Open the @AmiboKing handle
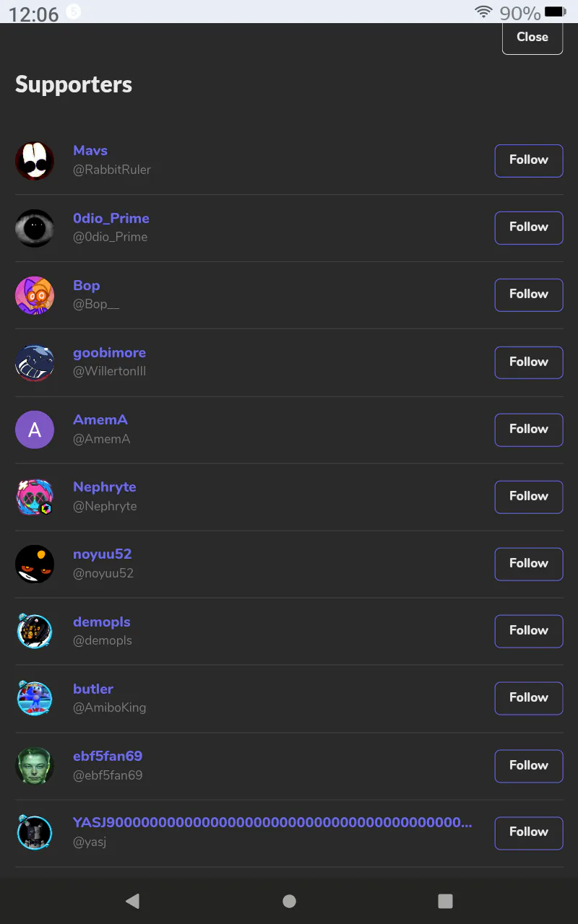The height and width of the screenshot is (924, 578). (x=109, y=708)
